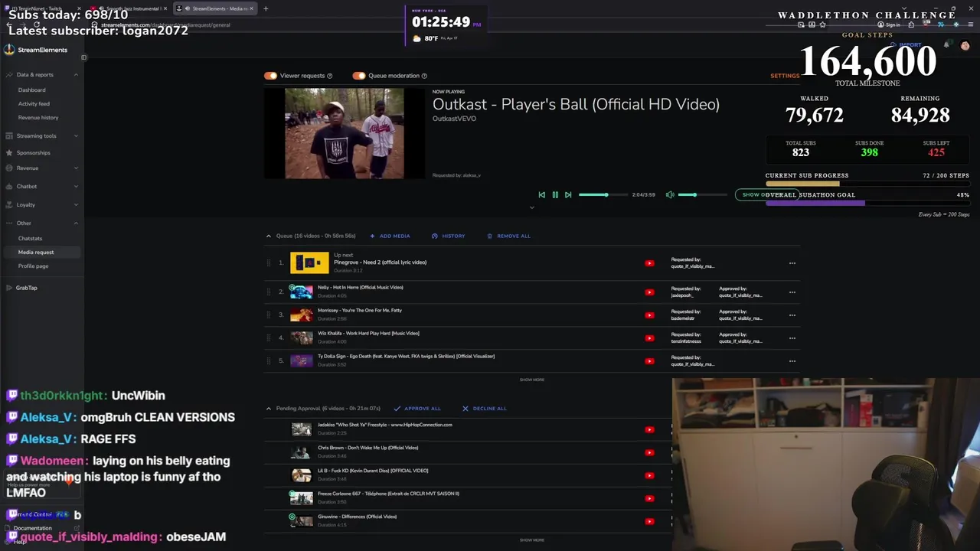The image size is (980, 551).
Task: Click Decline All
Action: tap(485, 409)
